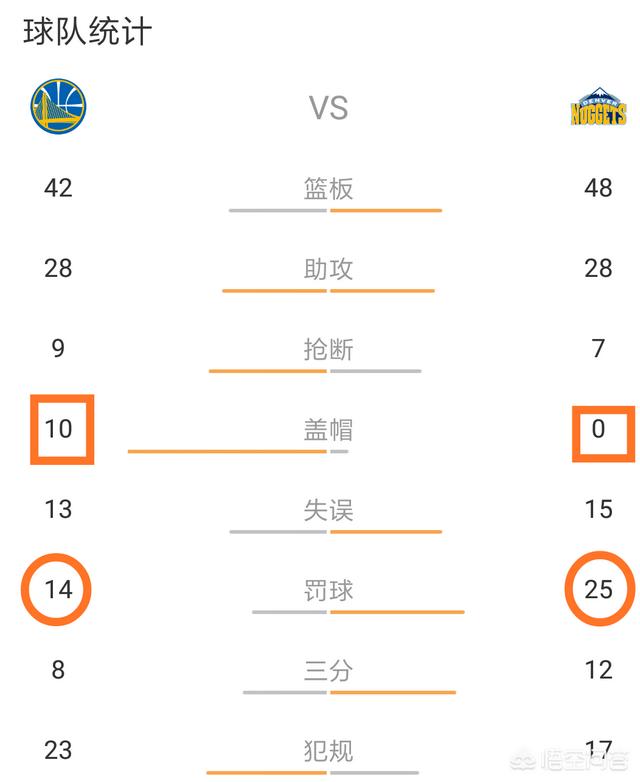Click the circled Nuggets free throws 25
This screenshot has height=782, width=640.
598,589
